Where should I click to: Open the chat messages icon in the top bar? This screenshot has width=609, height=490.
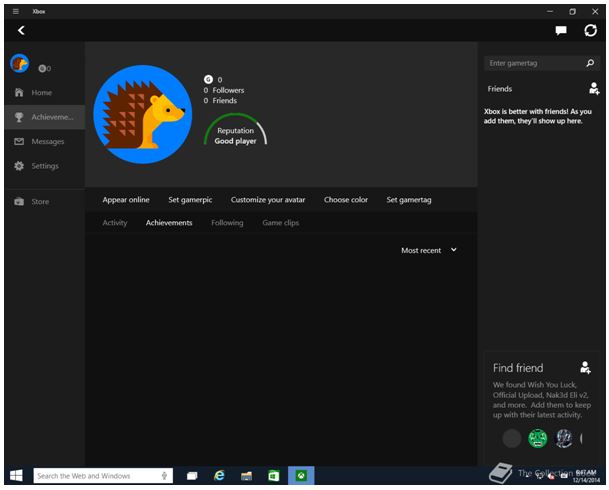pyautogui.click(x=561, y=30)
